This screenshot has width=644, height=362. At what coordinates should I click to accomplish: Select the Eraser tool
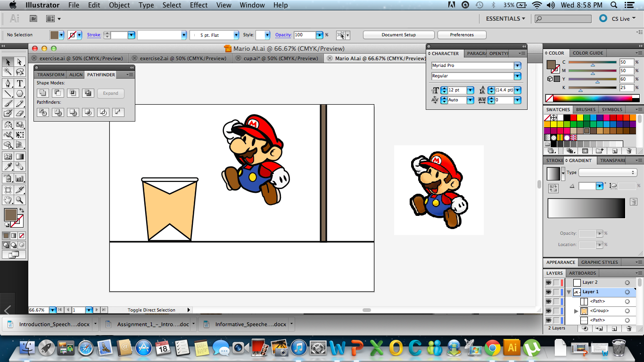pyautogui.click(x=20, y=113)
